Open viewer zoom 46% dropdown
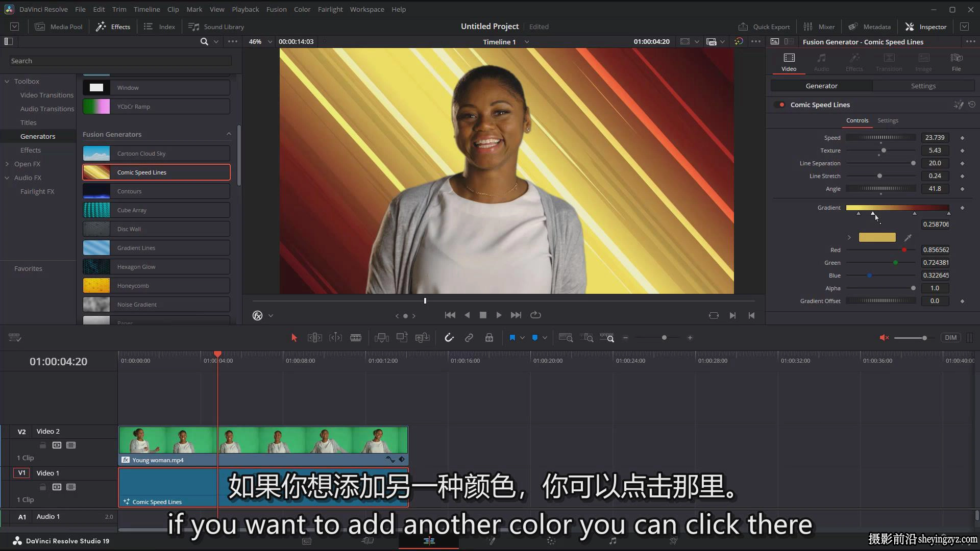The height and width of the screenshot is (551, 980). click(270, 42)
